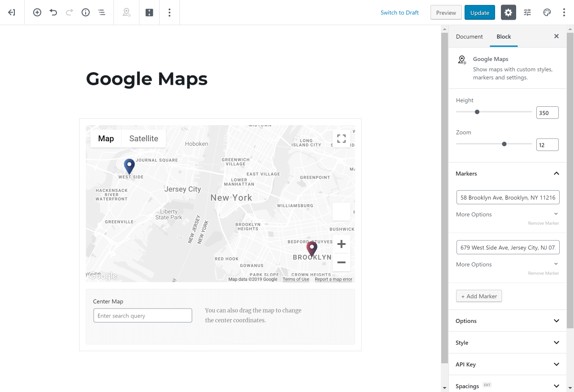Toggle the settings gear sidebar

click(x=508, y=13)
